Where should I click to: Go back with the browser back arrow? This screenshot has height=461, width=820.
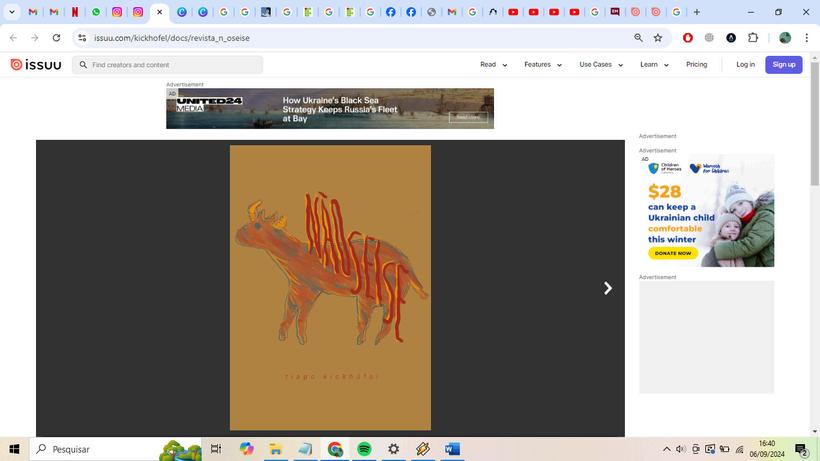point(14,38)
